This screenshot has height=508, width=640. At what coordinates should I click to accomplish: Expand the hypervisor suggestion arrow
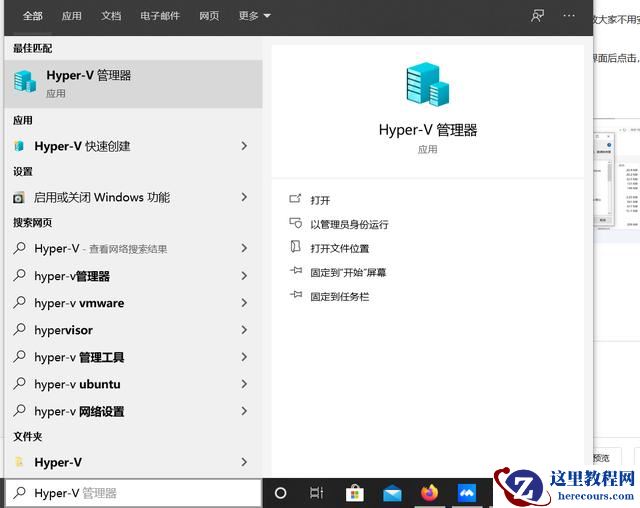[x=244, y=330]
